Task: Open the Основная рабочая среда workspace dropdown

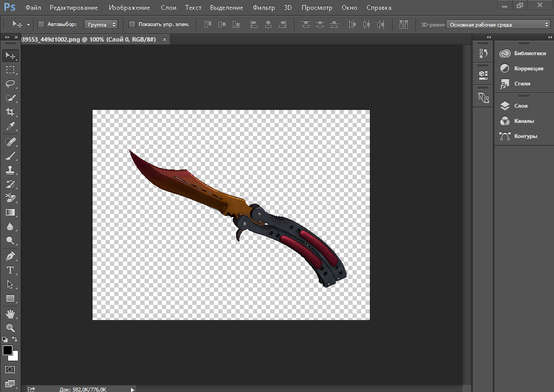Action: click(498, 24)
